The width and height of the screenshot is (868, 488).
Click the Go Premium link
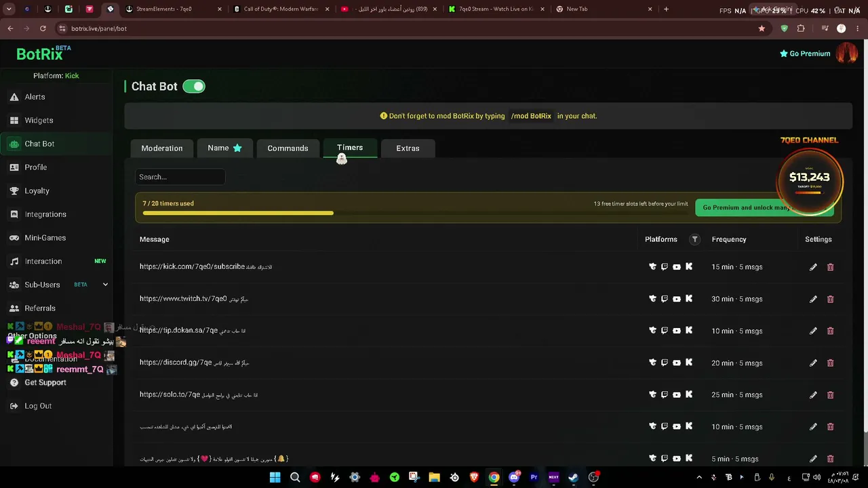coord(805,54)
